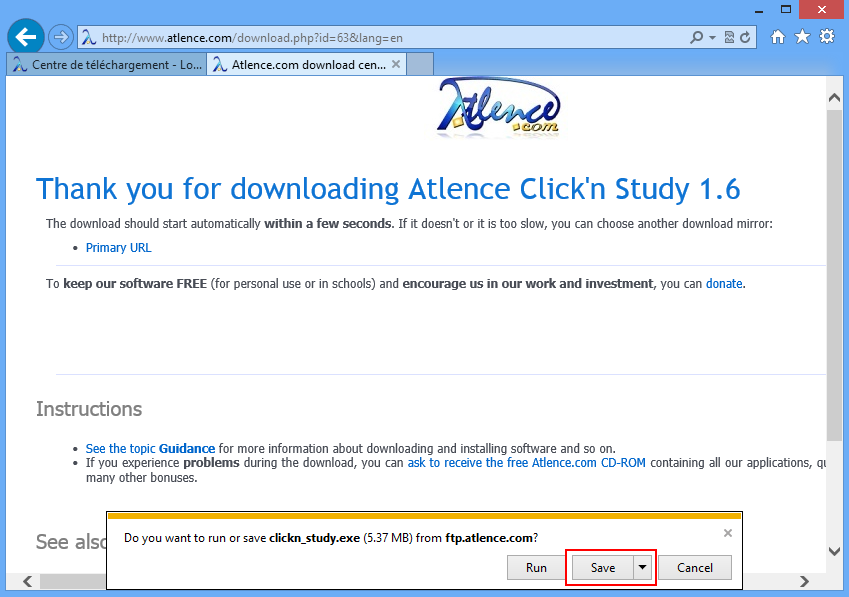Click Run in the download prompt
The image size is (849, 597).
(x=536, y=568)
